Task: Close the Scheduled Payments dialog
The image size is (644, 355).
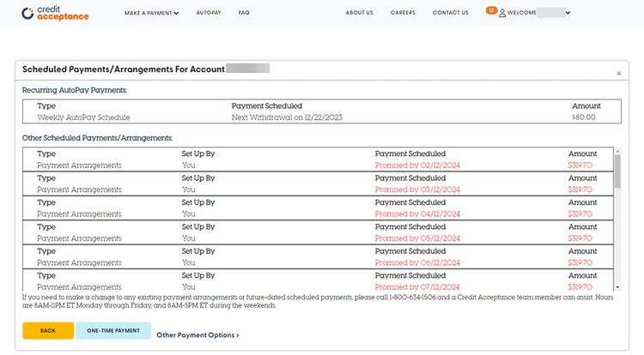Action: tap(618, 74)
